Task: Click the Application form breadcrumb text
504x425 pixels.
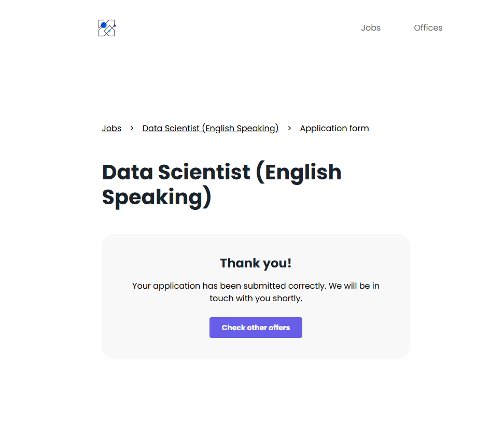Action: click(334, 129)
